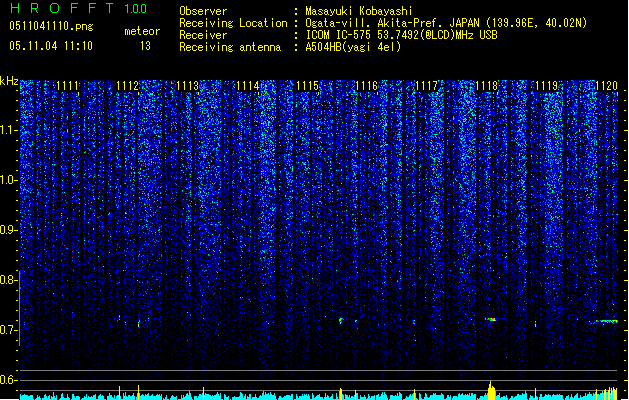Click the bright meteor echo below 1118
This screenshot has height=400, width=629.
tap(491, 319)
